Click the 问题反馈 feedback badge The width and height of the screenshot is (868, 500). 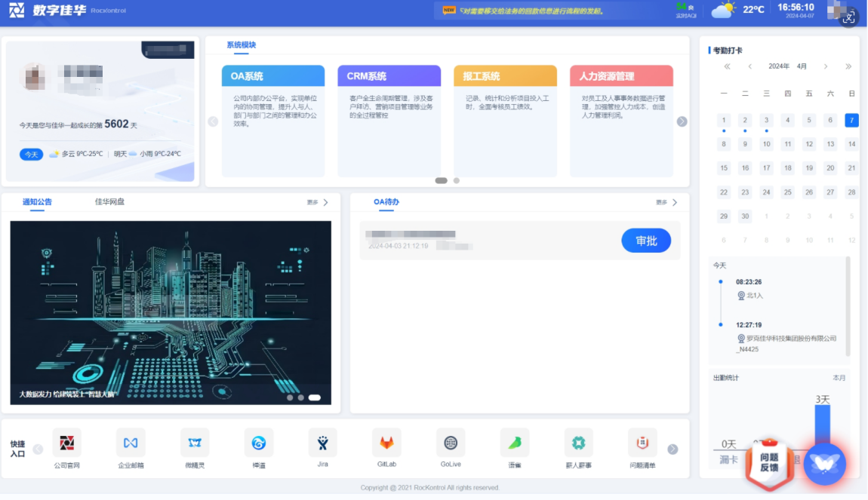[x=768, y=462]
